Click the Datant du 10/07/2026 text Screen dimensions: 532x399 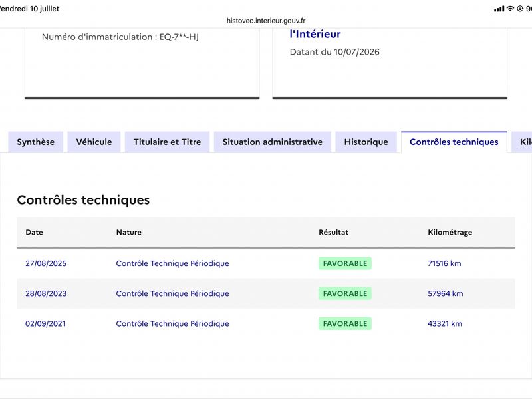tap(334, 52)
